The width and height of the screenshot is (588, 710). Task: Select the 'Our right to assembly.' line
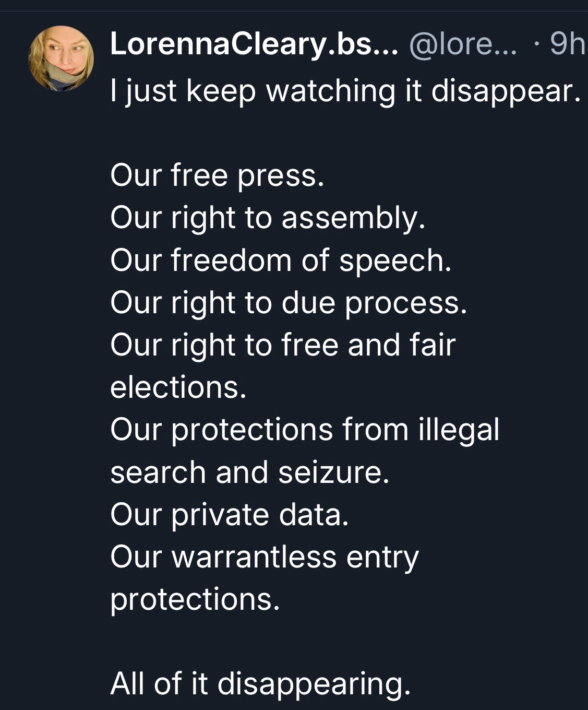click(x=268, y=218)
